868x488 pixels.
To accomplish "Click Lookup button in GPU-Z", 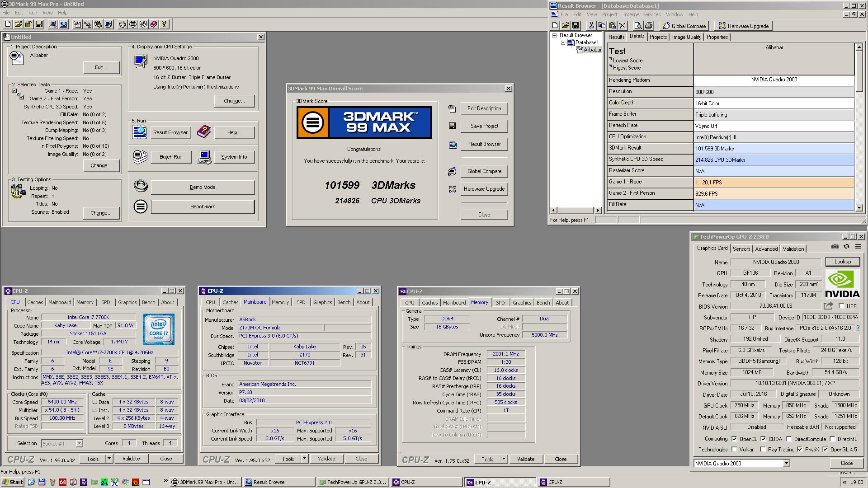I will pos(842,262).
